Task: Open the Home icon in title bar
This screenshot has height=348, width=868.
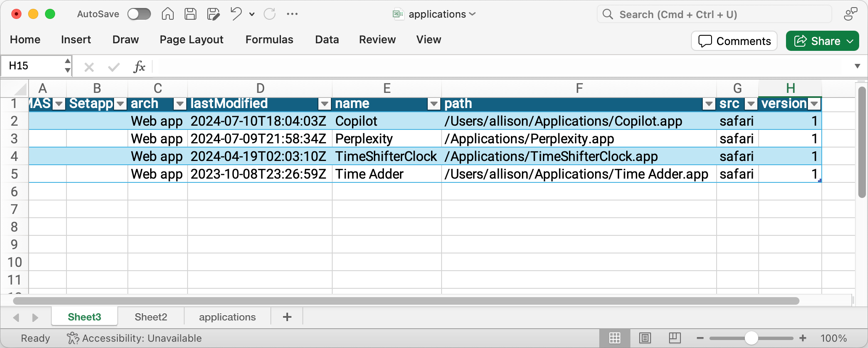Action: point(167,14)
